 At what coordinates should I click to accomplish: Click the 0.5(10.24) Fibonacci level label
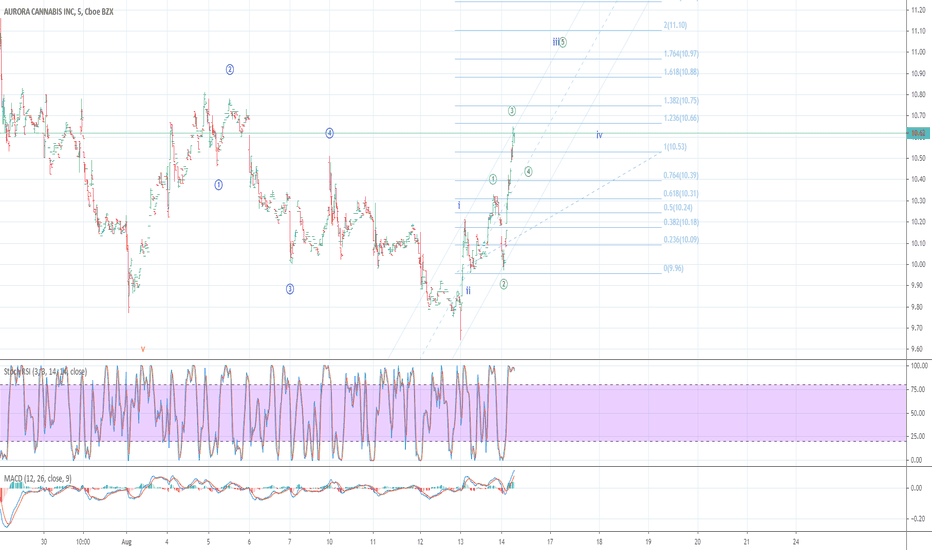(678, 208)
